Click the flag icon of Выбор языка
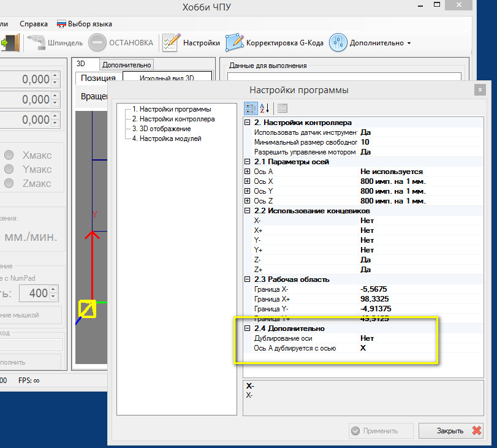 (61, 24)
